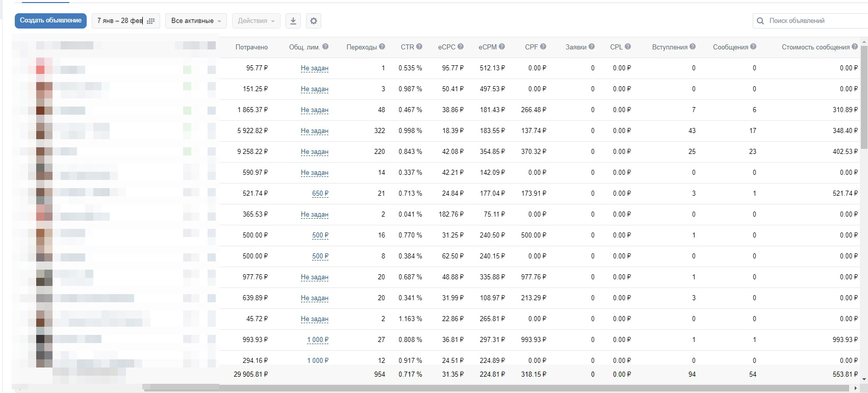Click help icon next to CTR header
This screenshot has height=393, width=868.
pos(419,47)
